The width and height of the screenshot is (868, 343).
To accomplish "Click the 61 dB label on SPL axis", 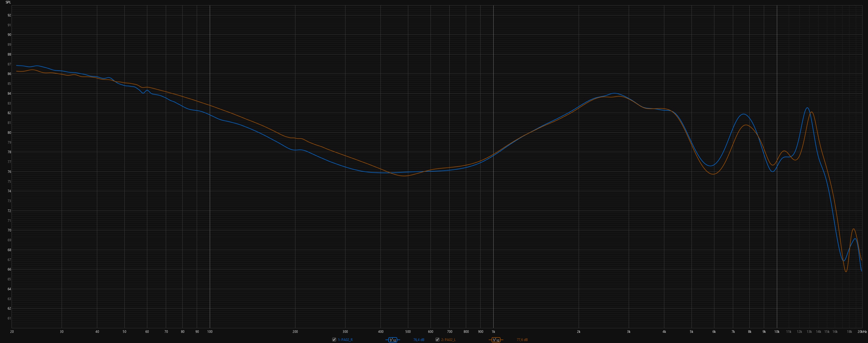I will point(9,318).
